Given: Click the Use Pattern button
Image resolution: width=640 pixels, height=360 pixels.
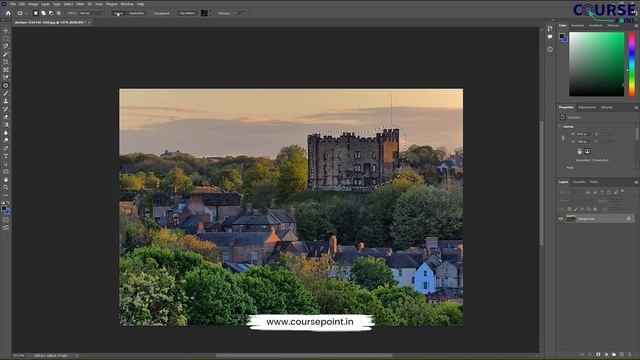Looking at the screenshot, I should pos(187,13).
